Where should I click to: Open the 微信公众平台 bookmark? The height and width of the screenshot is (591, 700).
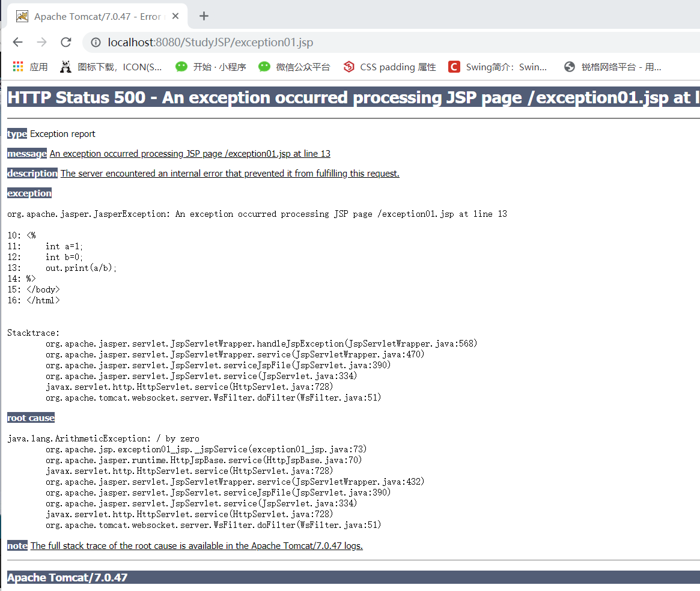pos(294,67)
